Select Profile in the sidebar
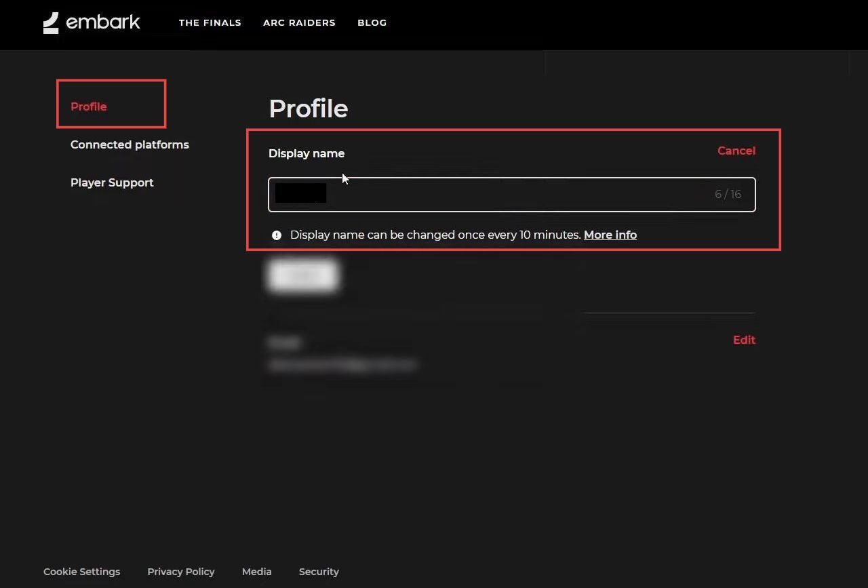Image resolution: width=868 pixels, height=588 pixels. coord(89,106)
